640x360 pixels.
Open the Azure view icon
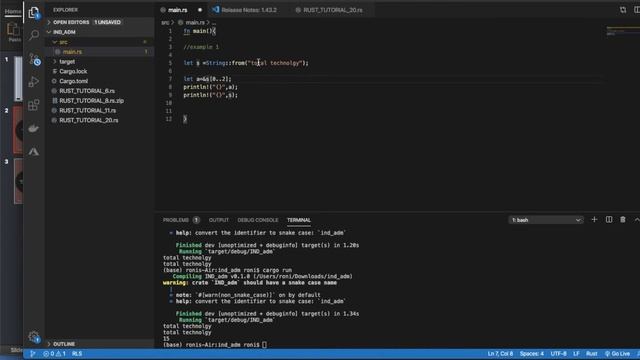click(x=34, y=151)
